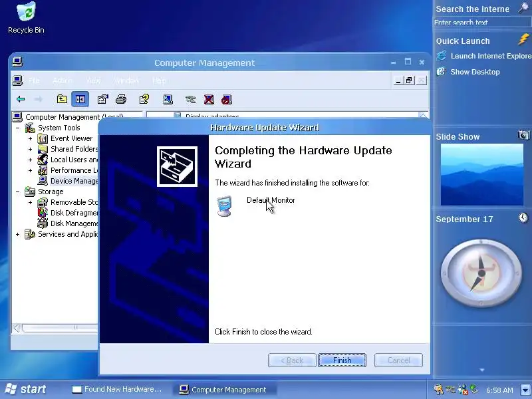Click the small clock icon beside September 17
This screenshot has height=399, width=532.
click(523, 218)
